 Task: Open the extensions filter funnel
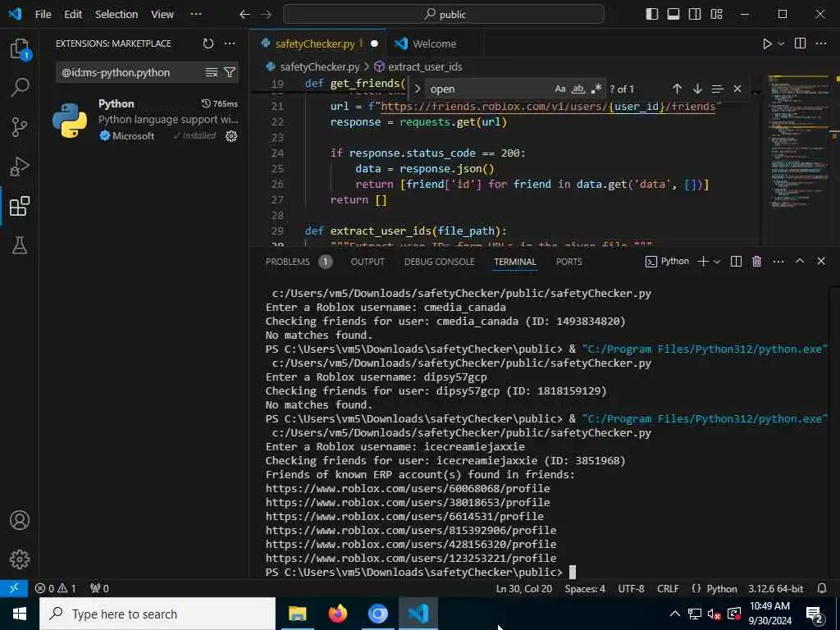point(230,72)
